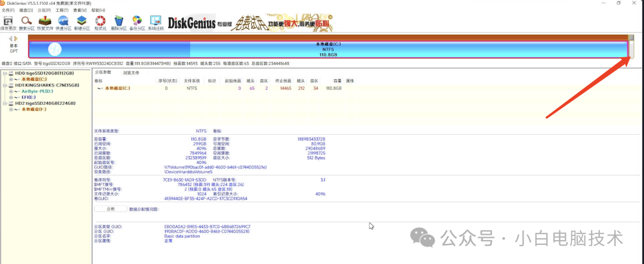Open the 文件(F) menu
The width and height of the screenshot is (644, 264).
tap(8, 10)
